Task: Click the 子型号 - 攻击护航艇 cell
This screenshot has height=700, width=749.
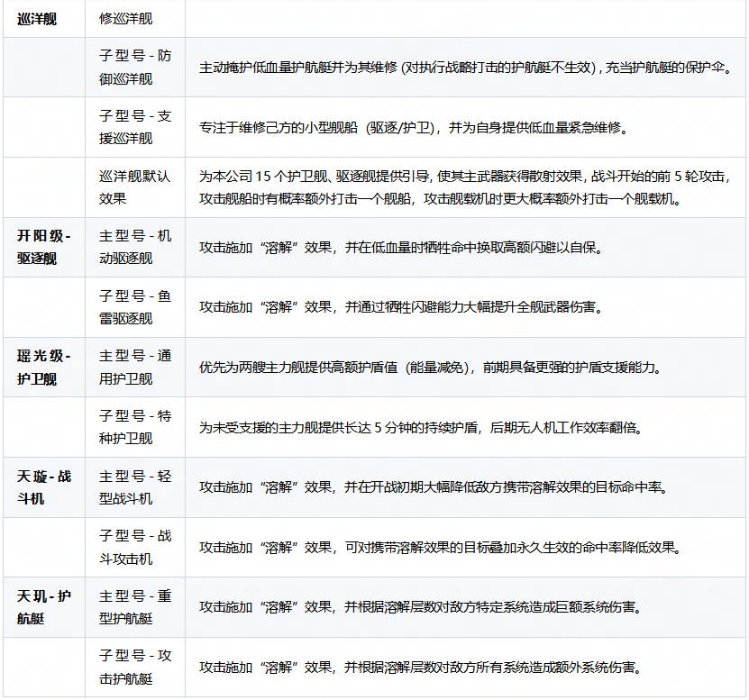Action: coord(135,667)
